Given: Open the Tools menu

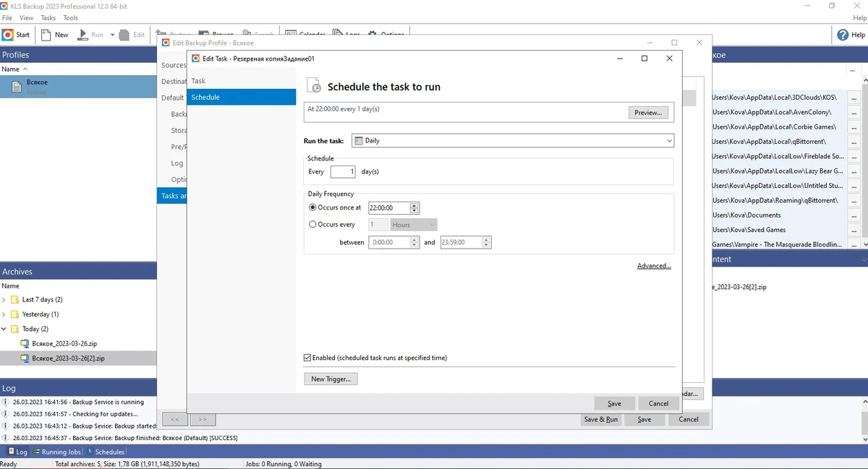Looking at the screenshot, I should (x=71, y=17).
